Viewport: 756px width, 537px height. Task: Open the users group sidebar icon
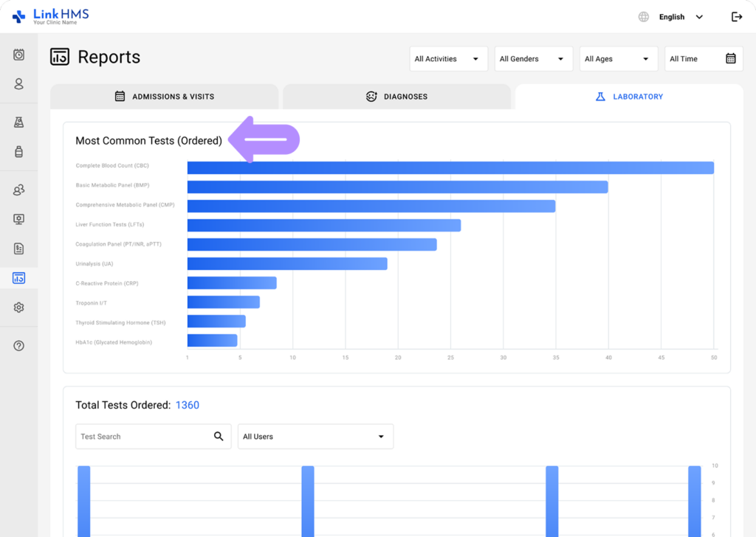tap(19, 190)
